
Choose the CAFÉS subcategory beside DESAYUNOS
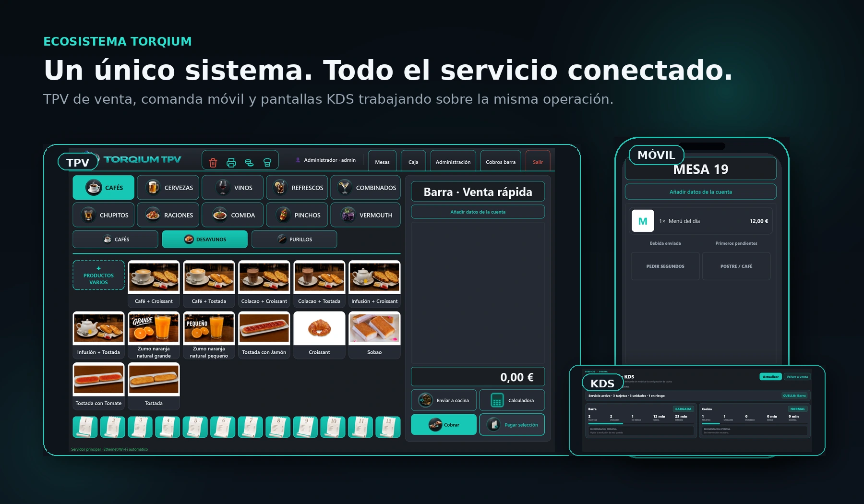115,239
